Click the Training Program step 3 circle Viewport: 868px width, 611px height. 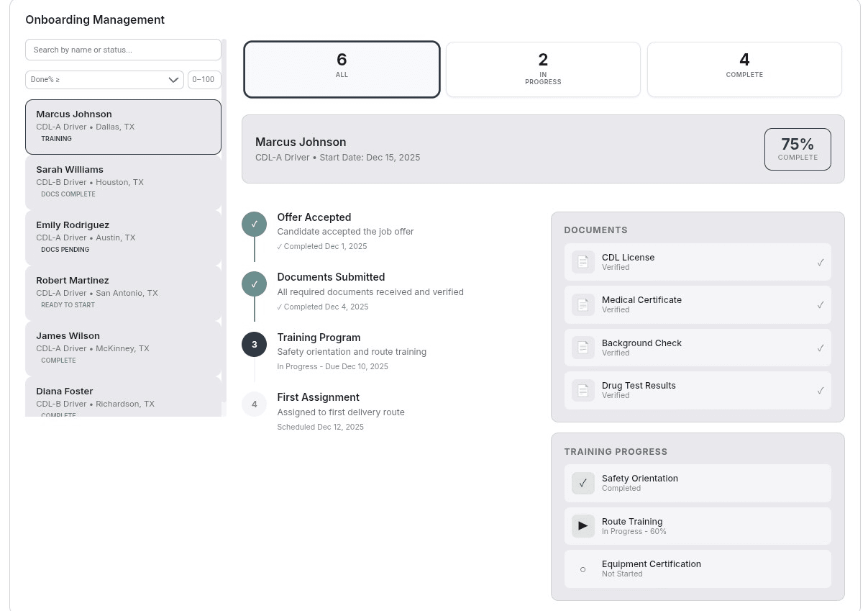[254, 345]
